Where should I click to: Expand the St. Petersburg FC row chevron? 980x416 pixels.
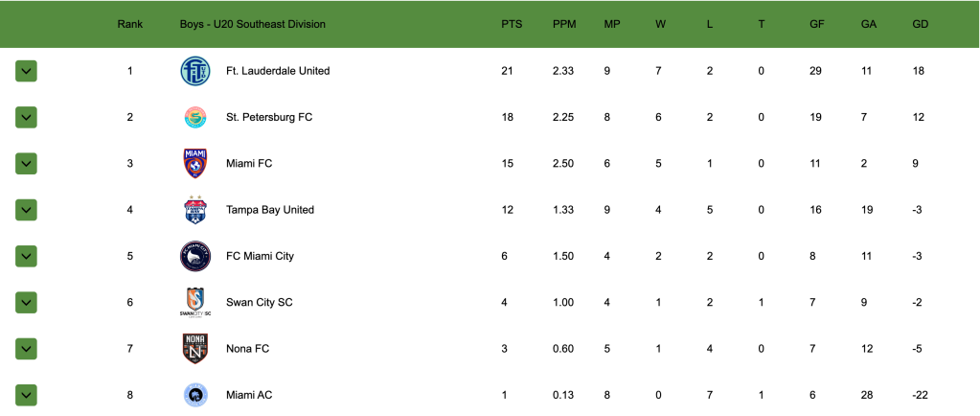pos(26,117)
